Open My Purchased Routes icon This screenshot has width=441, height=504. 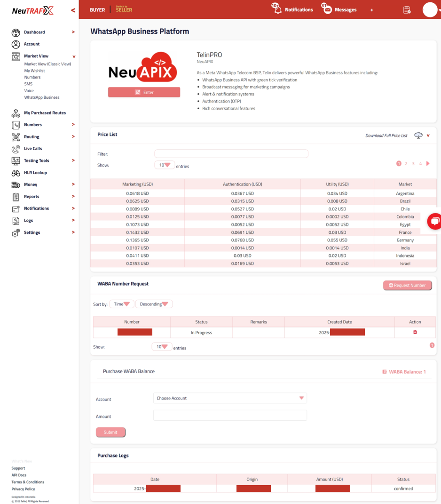16,113
